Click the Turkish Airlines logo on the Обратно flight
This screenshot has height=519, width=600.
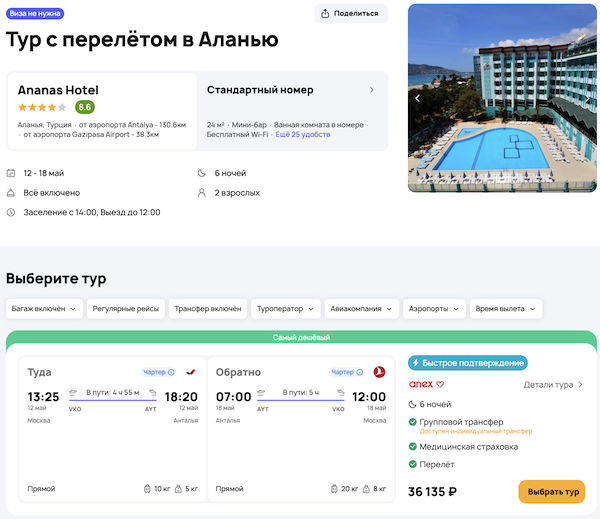[379, 372]
